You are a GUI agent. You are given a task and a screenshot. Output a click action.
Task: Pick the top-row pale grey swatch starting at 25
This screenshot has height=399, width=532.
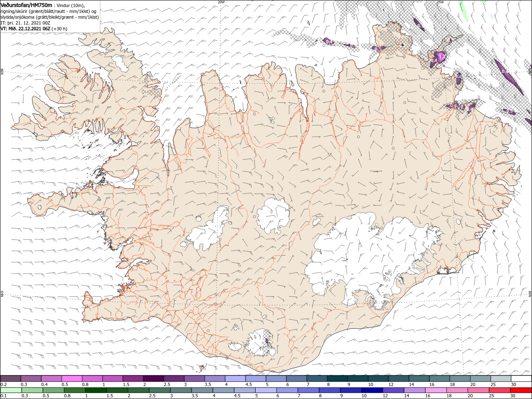[x=501, y=379]
